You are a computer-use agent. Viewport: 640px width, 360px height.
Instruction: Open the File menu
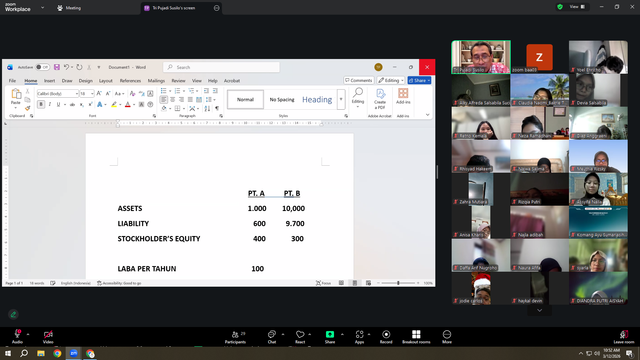coord(12,81)
